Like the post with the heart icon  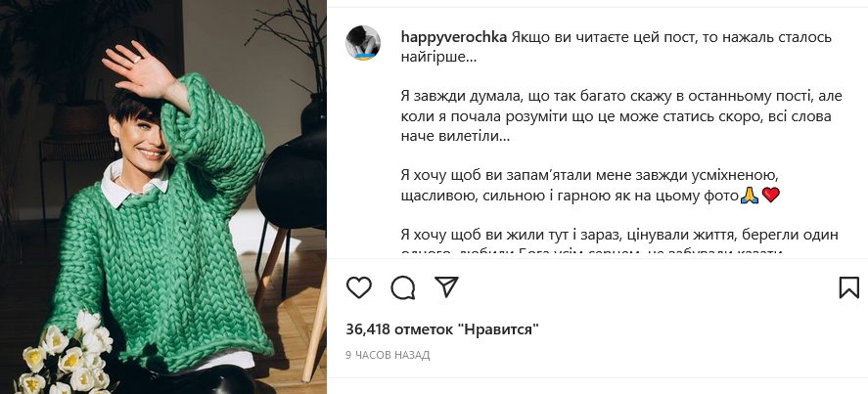click(x=359, y=287)
